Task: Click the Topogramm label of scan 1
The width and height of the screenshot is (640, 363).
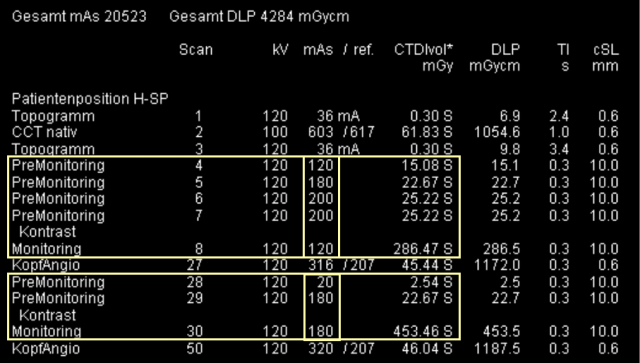Action: tap(53, 116)
